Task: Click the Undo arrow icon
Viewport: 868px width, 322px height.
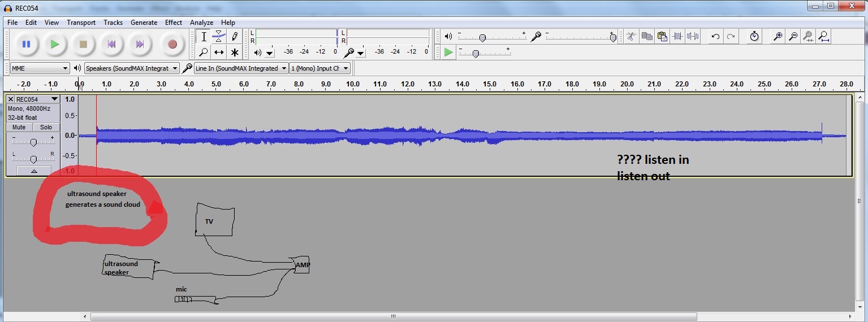Action: 715,37
